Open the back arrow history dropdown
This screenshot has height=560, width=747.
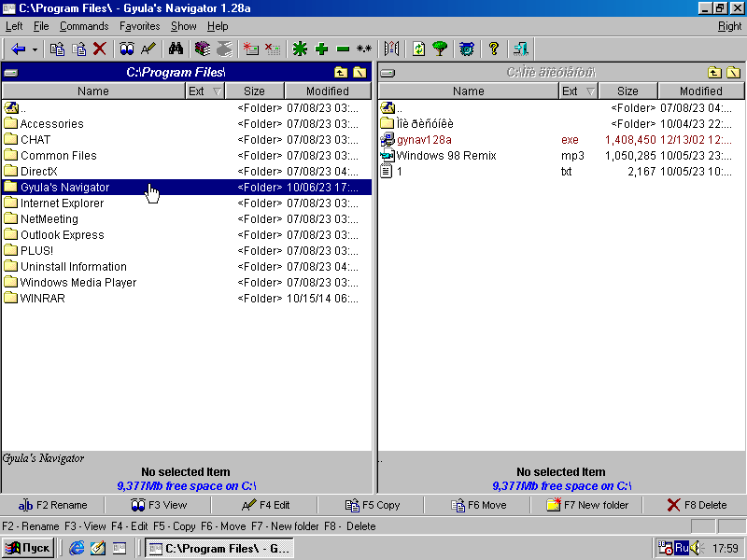[35, 49]
